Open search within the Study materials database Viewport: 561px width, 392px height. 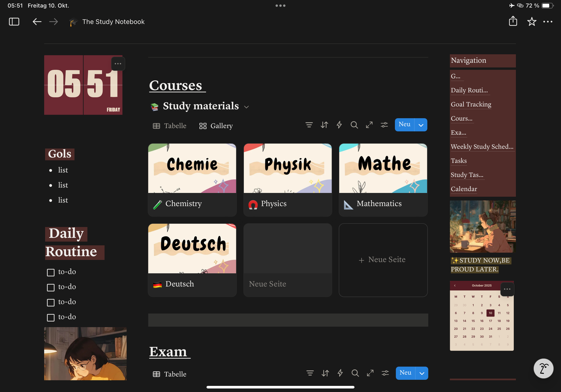click(x=354, y=125)
